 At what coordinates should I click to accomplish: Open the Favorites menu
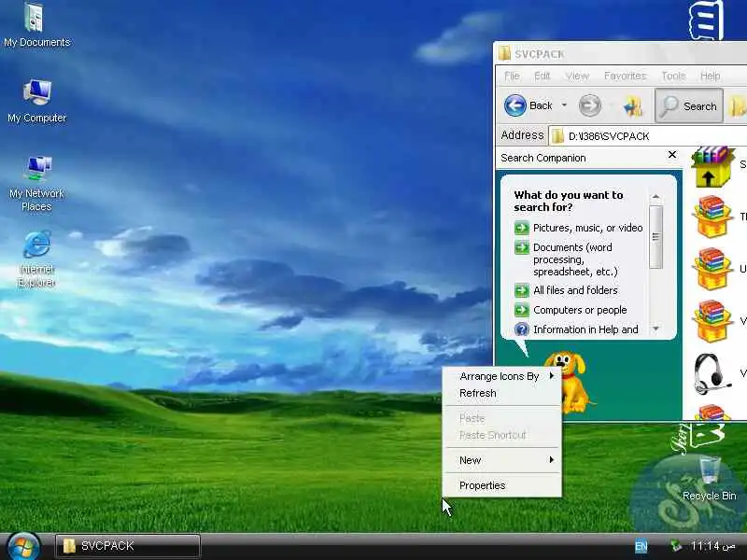coord(625,77)
